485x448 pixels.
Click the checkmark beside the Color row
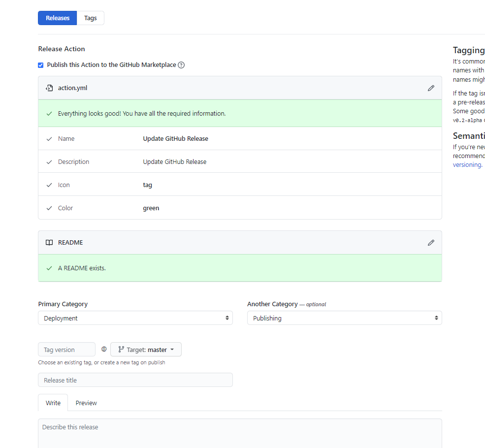point(49,208)
